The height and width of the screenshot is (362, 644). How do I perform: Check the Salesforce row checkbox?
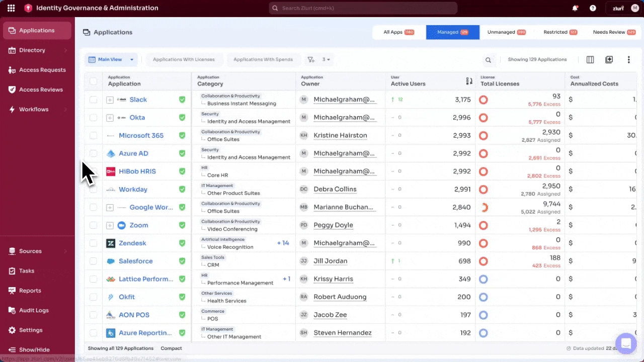93,261
